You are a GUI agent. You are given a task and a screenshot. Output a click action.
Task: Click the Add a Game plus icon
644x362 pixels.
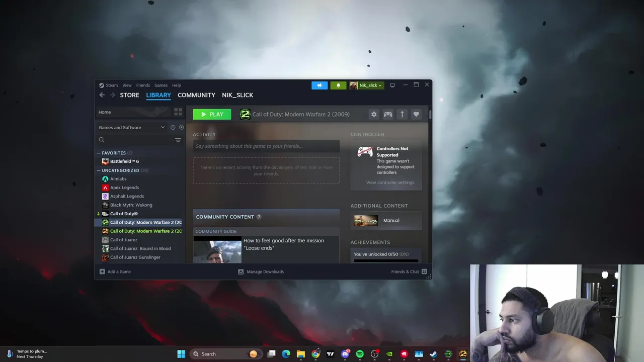click(x=102, y=271)
